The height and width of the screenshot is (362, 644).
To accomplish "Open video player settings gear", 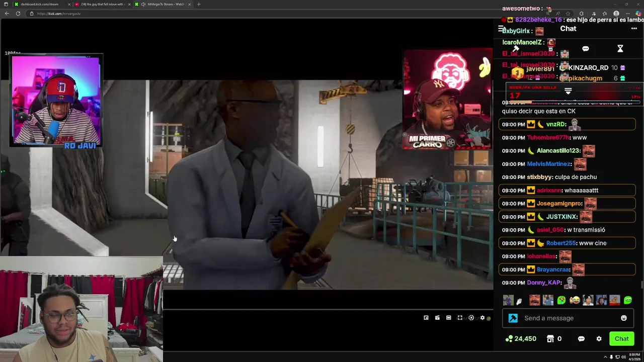I will point(482,318).
